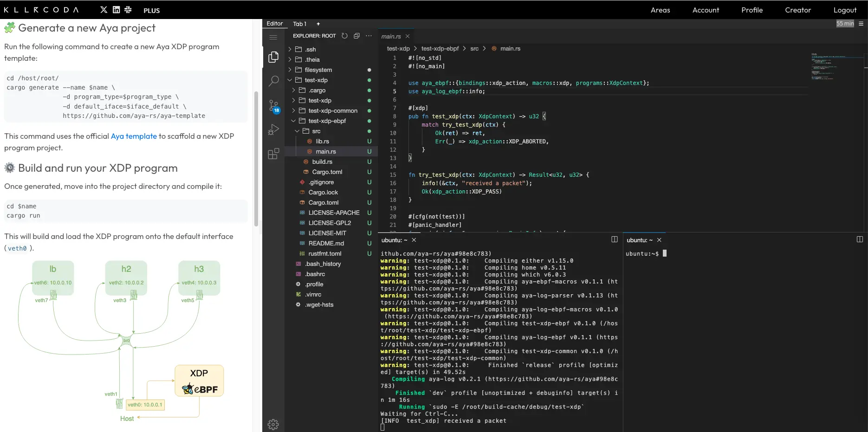This screenshot has height=432, width=868.
Task: Open the Account menu item
Action: pyautogui.click(x=706, y=10)
